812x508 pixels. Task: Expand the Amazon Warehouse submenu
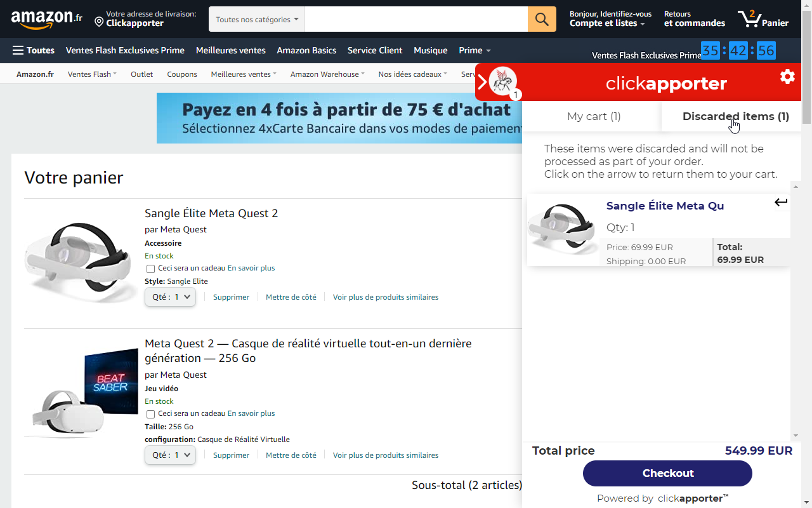[327, 74]
